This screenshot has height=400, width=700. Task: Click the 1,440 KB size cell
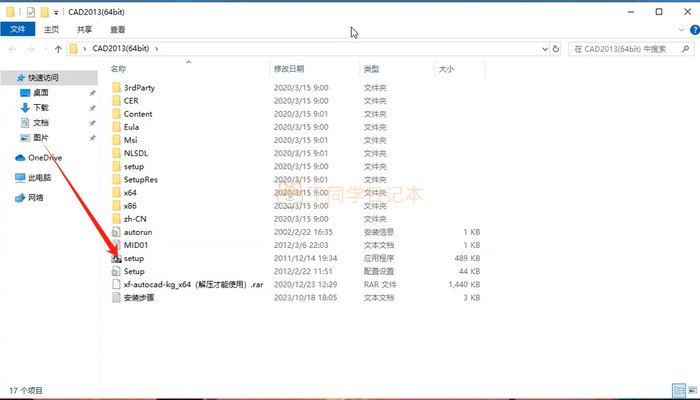pos(464,284)
